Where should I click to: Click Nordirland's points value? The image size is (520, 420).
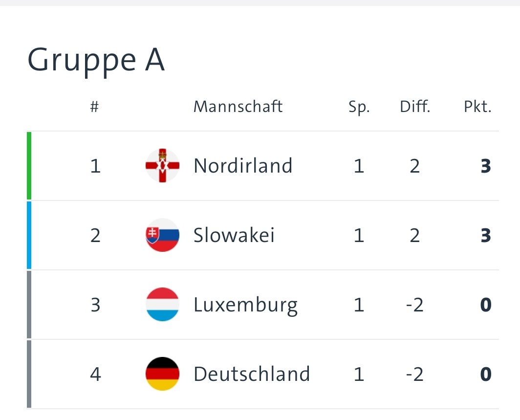[x=485, y=166]
